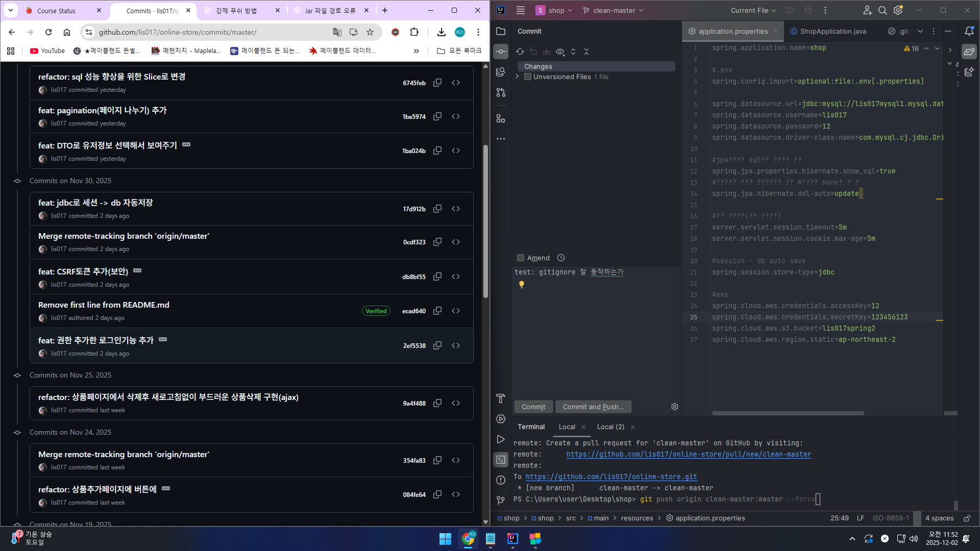Open the clean-master branch dropdown
Screen dimensions: 980x551
[614, 10]
